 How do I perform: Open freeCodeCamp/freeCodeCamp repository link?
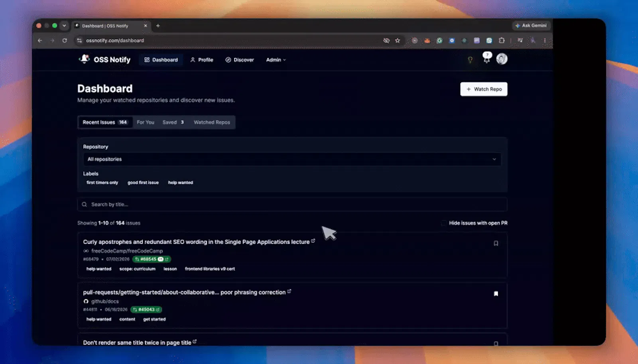pyautogui.click(x=127, y=251)
